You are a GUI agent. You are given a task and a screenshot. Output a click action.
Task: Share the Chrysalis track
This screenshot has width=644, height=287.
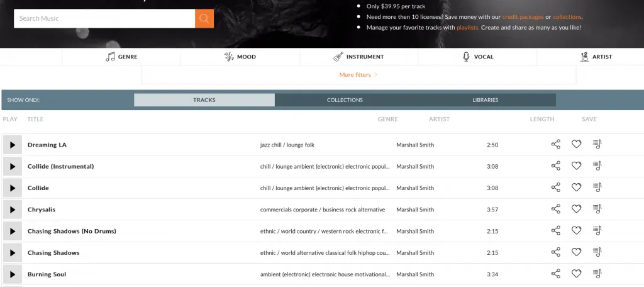(x=556, y=209)
